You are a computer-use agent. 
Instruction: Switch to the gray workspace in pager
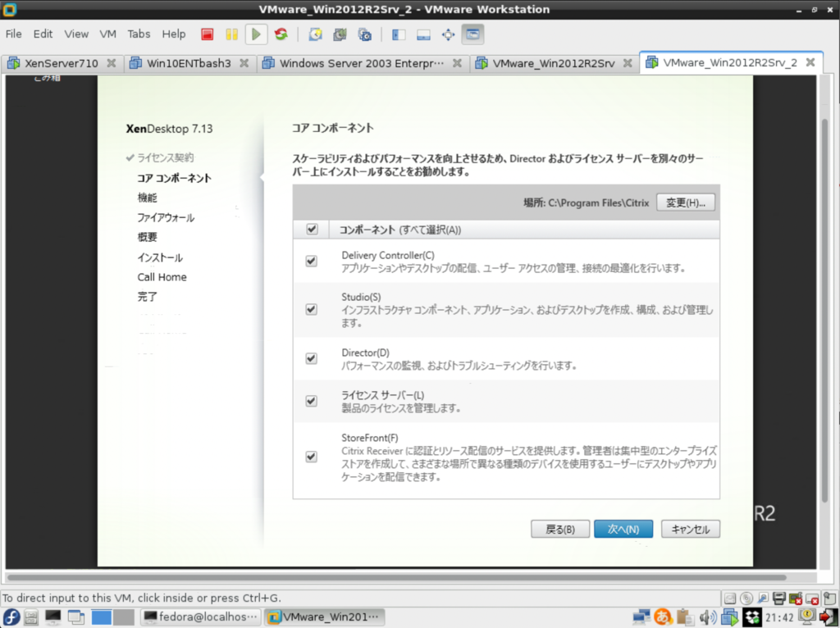pos(124,617)
